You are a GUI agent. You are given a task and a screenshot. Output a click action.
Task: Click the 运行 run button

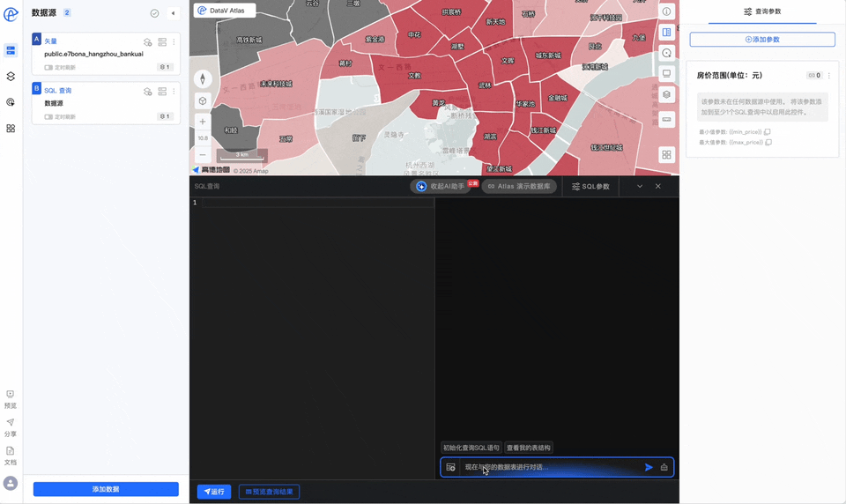click(x=214, y=492)
